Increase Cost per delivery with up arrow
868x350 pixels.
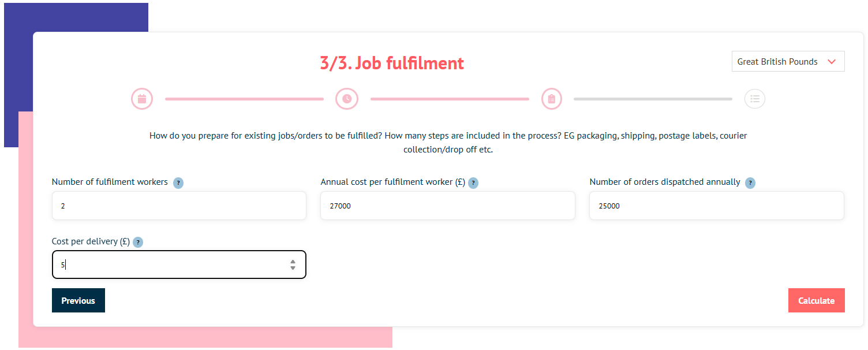[x=293, y=262]
